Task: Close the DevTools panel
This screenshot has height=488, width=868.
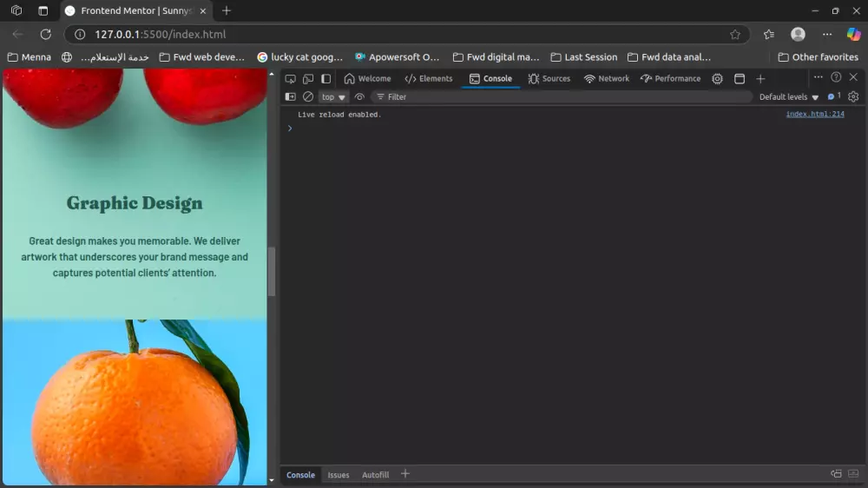Action: tap(853, 77)
